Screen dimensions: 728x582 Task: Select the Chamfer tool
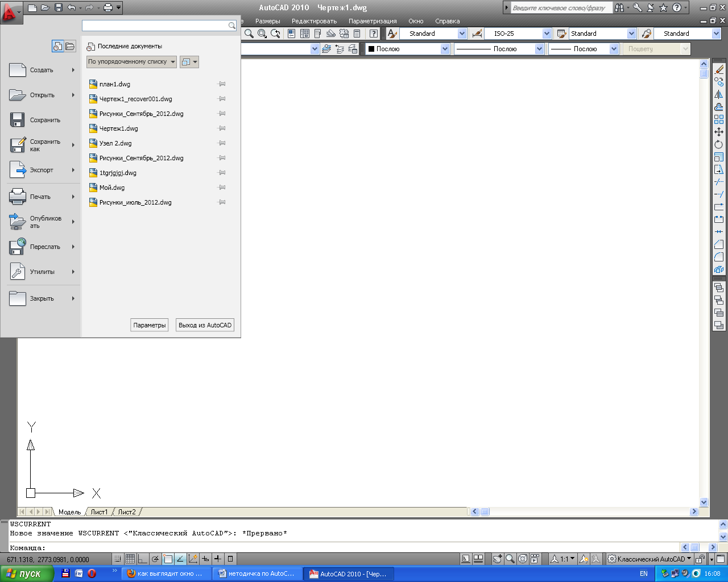[x=719, y=244]
